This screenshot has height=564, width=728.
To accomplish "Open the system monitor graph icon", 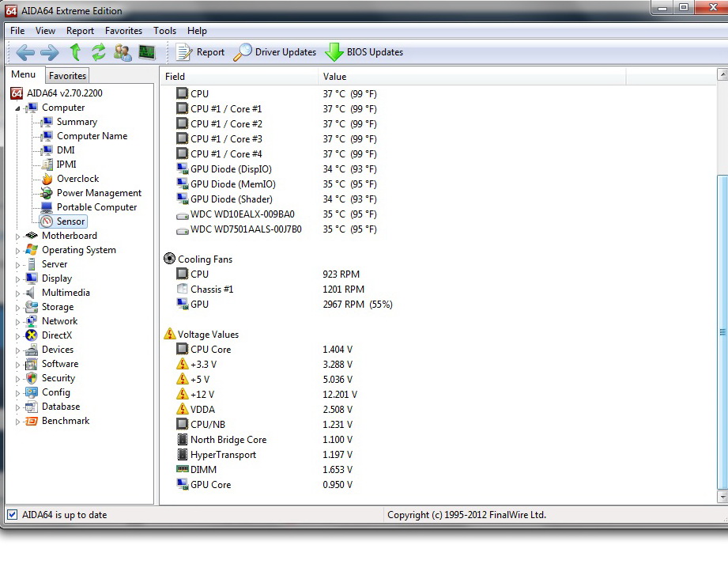I will click(147, 52).
